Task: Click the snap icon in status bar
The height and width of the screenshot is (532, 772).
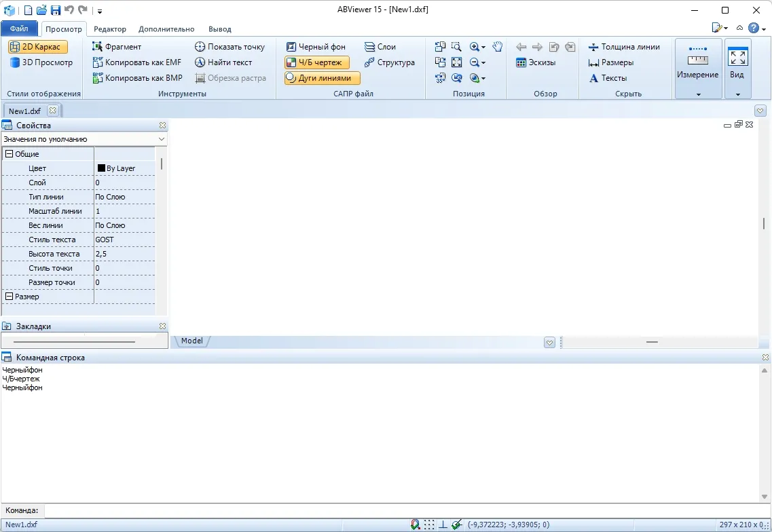Action: click(x=415, y=525)
